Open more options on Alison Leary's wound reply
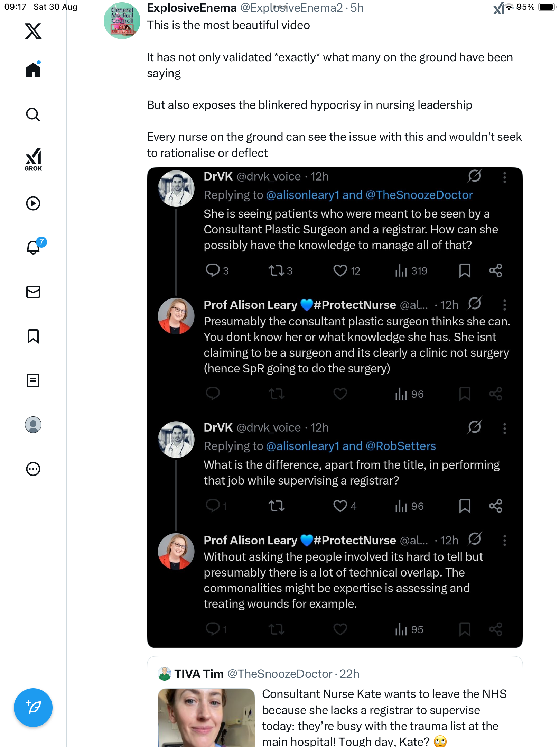Image resolution: width=560 pixels, height=747 pixels. coord(505,540)
